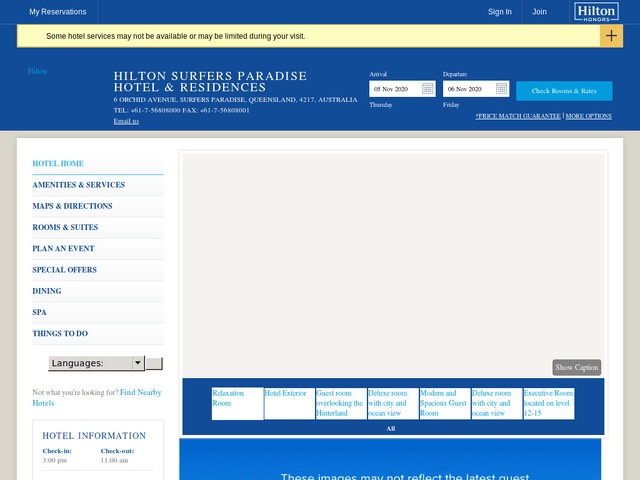
Task: Click Show Caption button
Action: coord(576,367)
